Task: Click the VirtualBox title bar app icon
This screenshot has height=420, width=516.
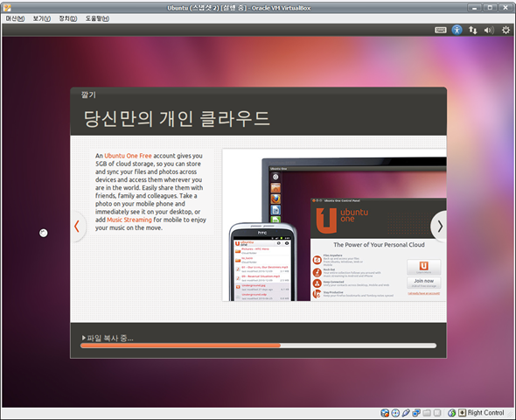Action: click(x=7, y=8)
